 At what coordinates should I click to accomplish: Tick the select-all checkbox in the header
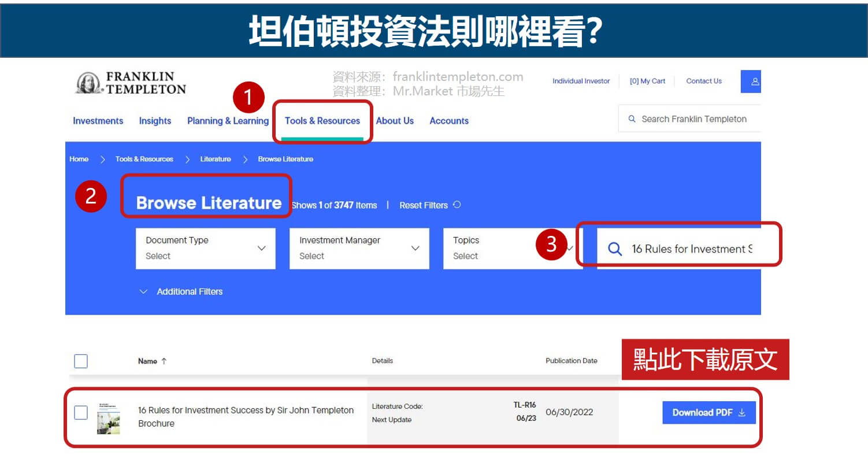click(81, 361)
